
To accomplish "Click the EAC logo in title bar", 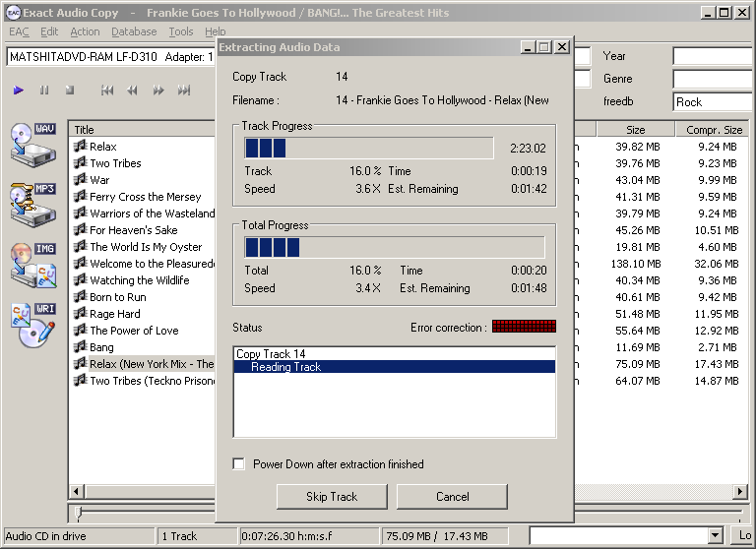I will point(13,13).
